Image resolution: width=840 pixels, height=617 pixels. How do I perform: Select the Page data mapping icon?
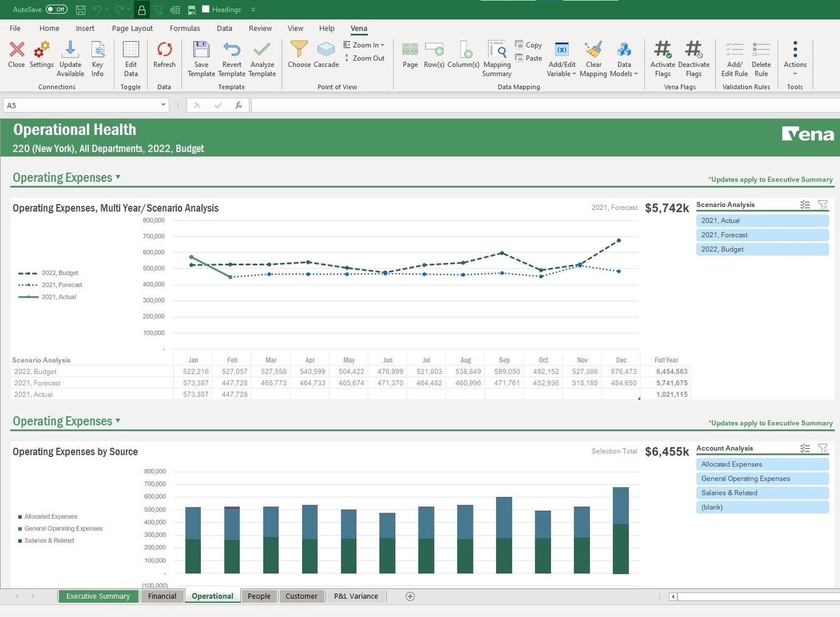tap(410, 49)
